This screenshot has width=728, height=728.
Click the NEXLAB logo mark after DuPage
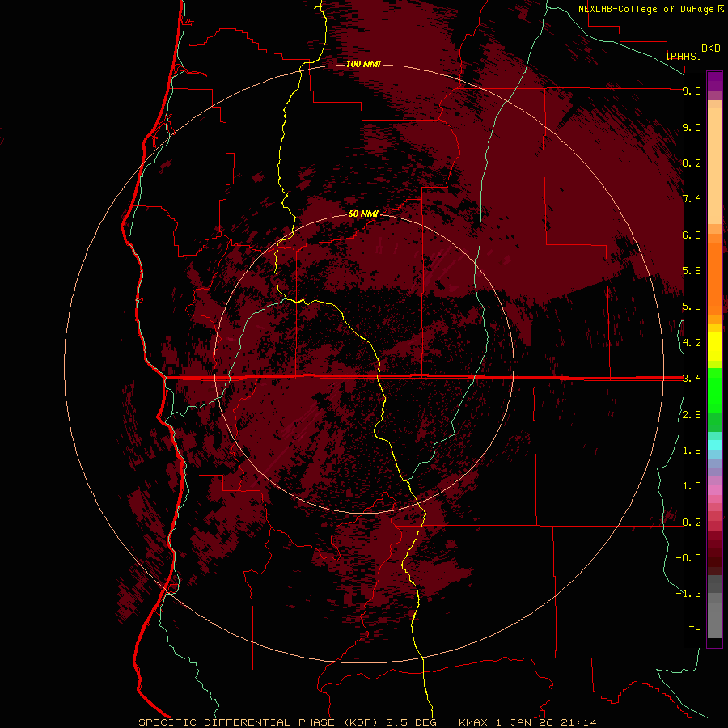tap(721, 8)
